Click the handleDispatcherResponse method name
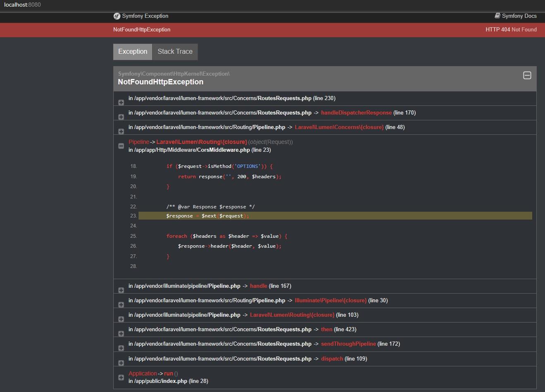This screenshot has width=545, height=392. 356,113
